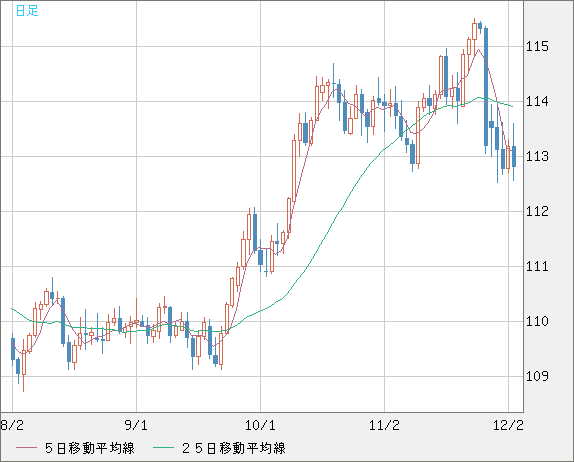Click the 9/1 date label

tap(136, 425)
